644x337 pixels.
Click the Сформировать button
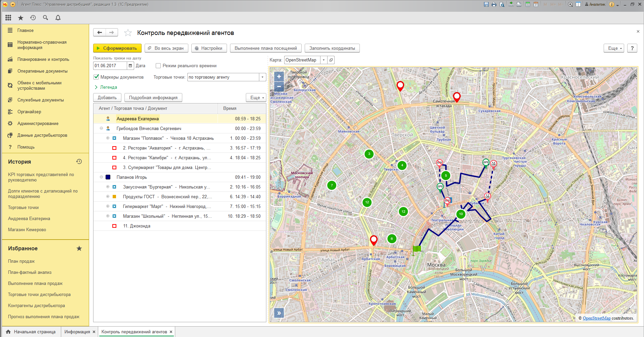[117, 48]
